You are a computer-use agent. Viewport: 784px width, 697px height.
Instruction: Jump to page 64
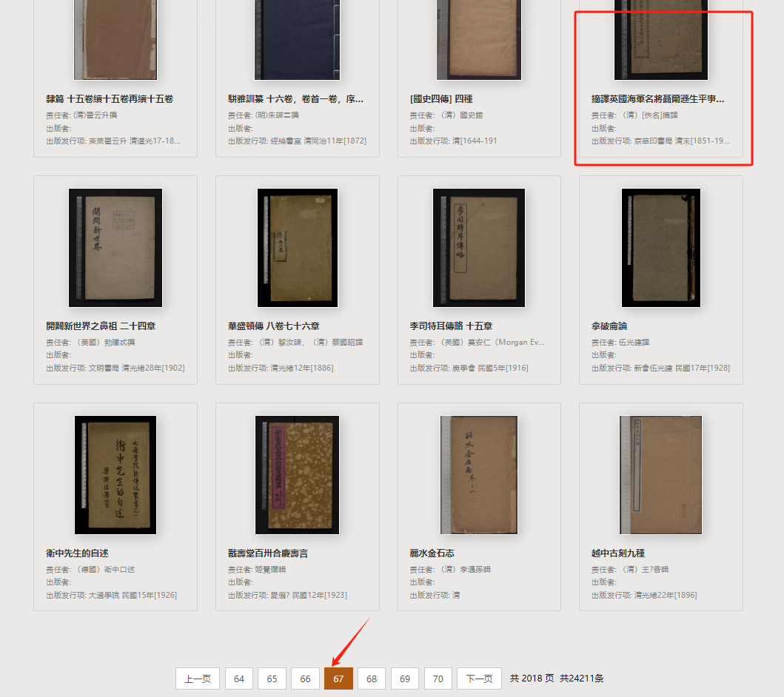tap(239, 679)
